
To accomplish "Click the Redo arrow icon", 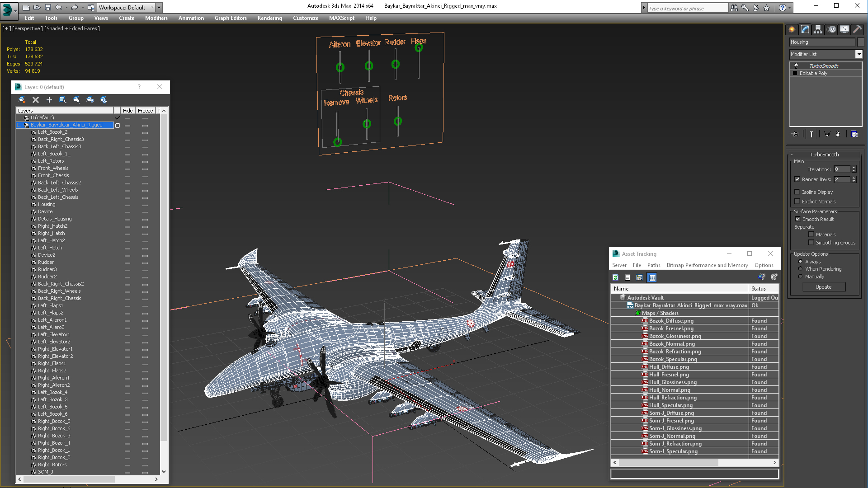I will 75,7.
